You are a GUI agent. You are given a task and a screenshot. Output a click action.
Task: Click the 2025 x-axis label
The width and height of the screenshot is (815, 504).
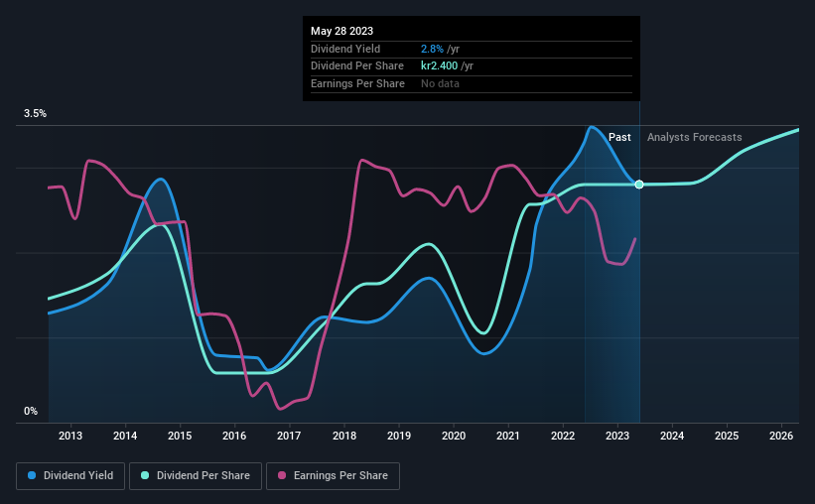727,436
